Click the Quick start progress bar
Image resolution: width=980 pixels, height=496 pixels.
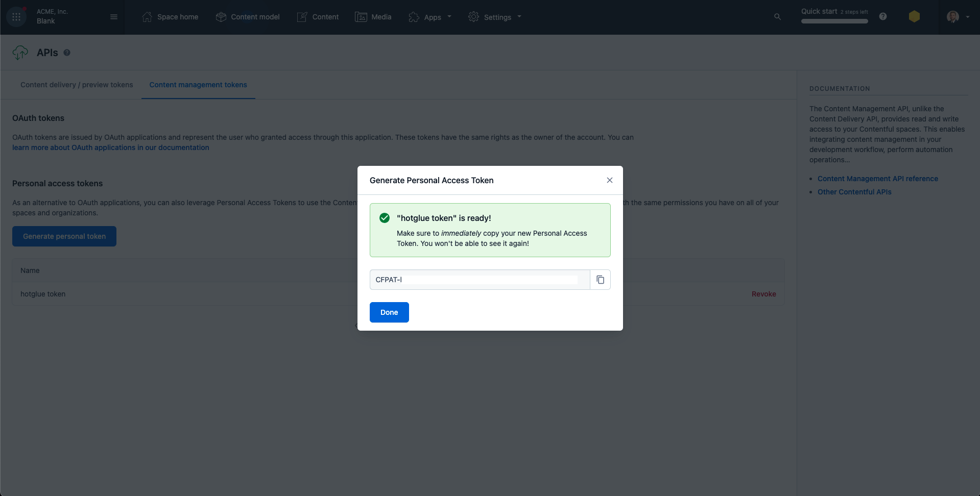click(834, 21)
